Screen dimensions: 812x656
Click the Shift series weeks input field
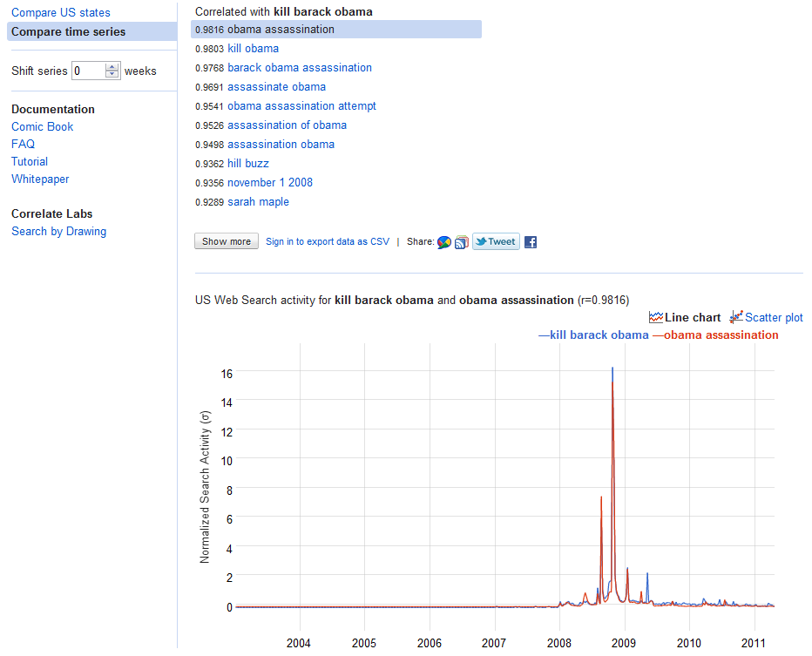[x=88, y=71]
